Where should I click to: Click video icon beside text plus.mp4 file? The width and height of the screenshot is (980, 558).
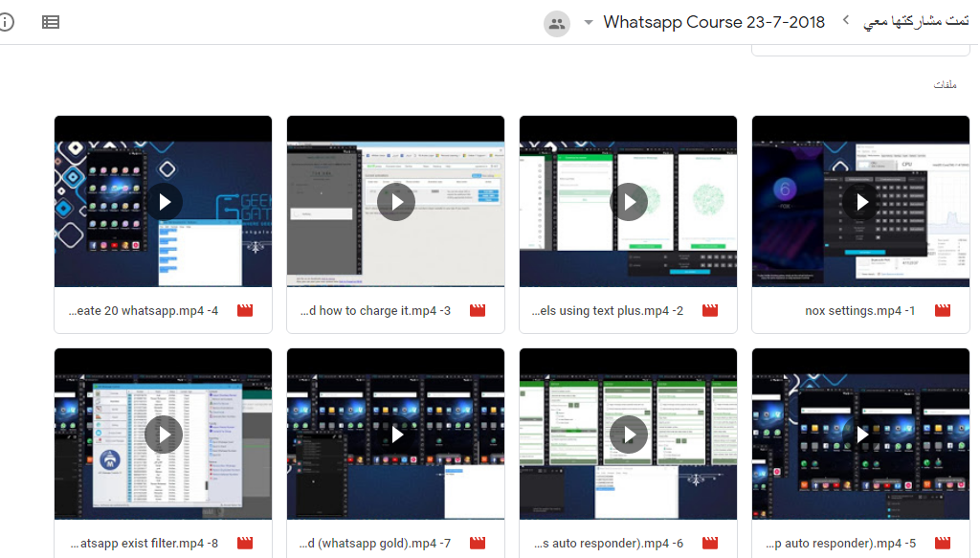[x=709, y=310]
